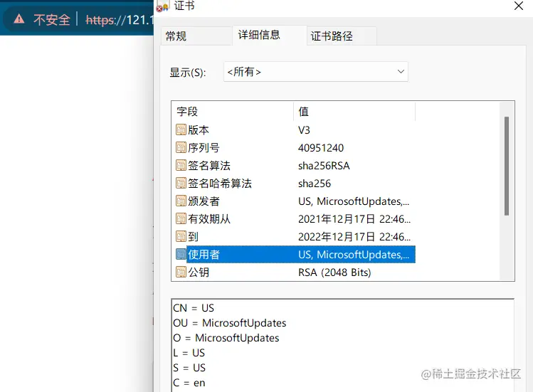Screen dimensions: 533x392
Task: Click the 字段 column header
Action: tap(187, 111)
